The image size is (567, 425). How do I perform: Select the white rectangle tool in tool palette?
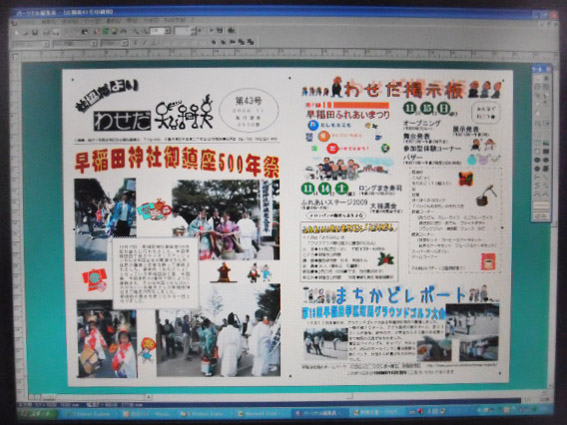(538, 151)
